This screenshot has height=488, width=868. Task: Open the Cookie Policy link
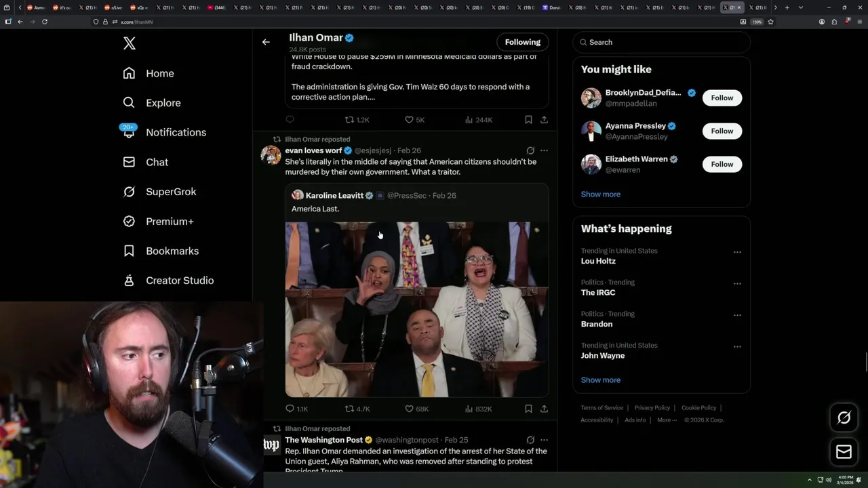tap(698, 407)
